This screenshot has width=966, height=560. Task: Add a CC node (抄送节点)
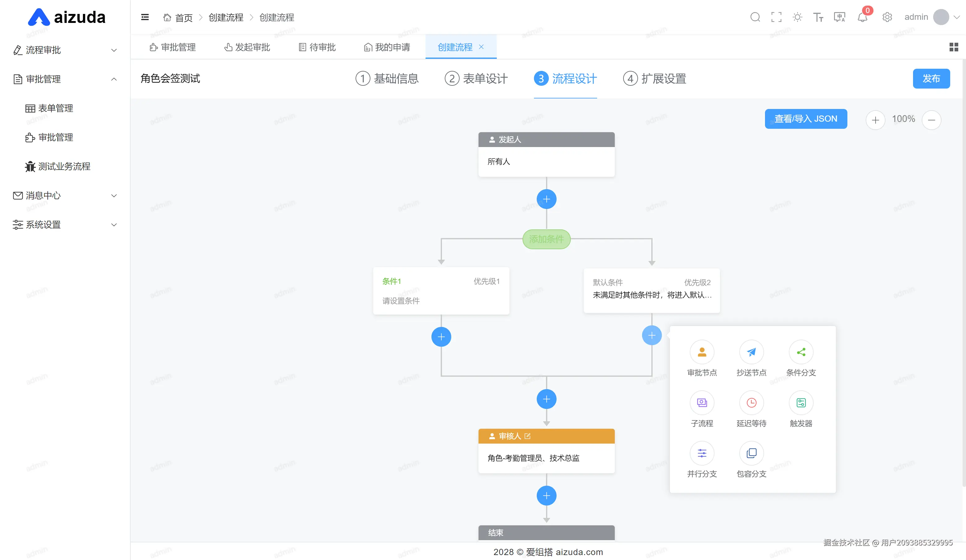[751, 352]
